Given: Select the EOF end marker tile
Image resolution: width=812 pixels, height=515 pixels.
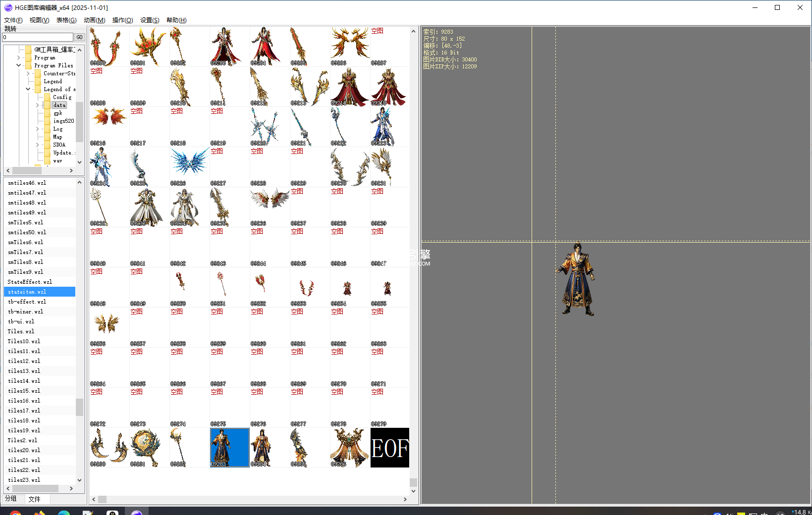Looking at the screenshot, I should (390, 448).
